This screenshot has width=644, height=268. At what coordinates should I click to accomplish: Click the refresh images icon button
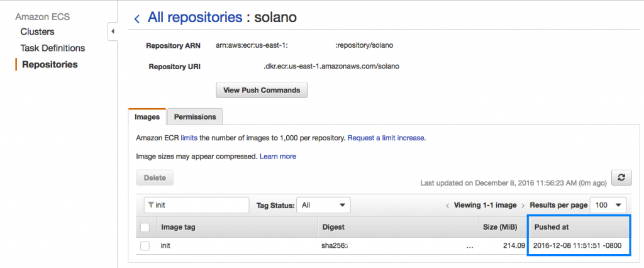[x=621, y=177]
